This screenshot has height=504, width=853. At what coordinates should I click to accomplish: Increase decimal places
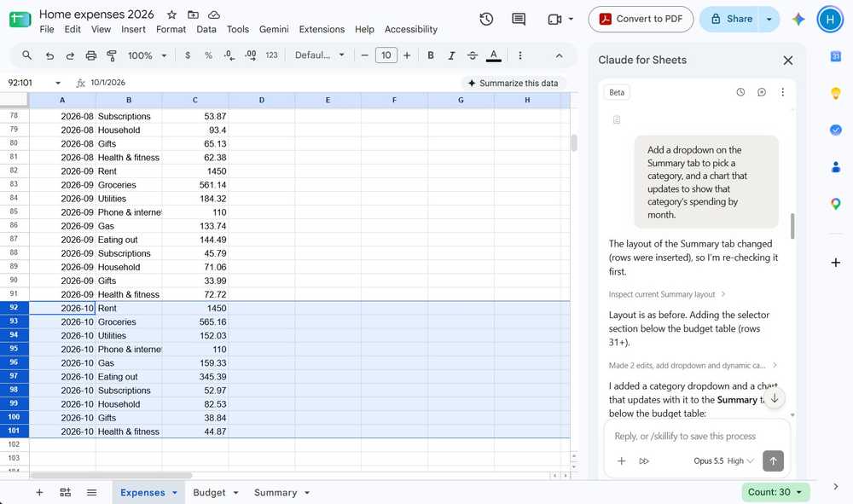[x=250, y=55]
